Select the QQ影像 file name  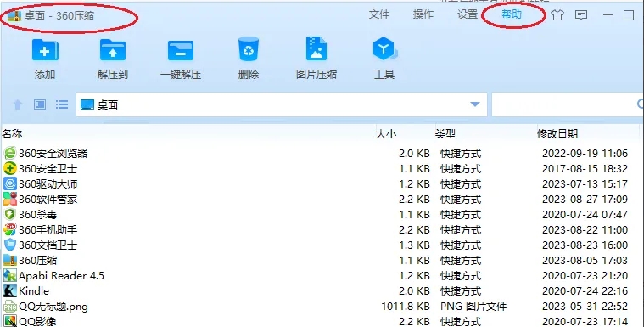(38, 321)
